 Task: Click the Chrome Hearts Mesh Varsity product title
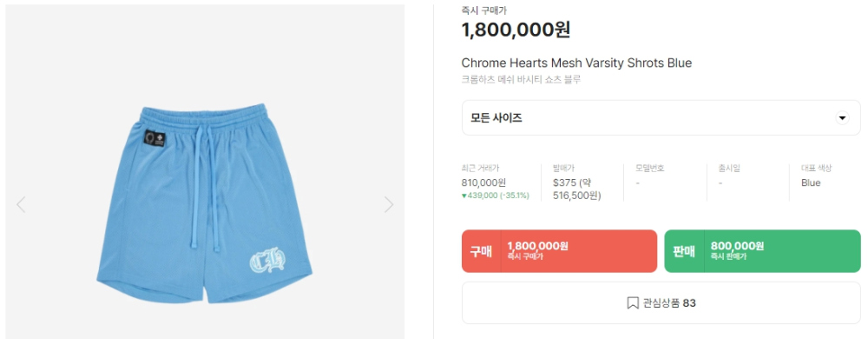coord(576,63)
